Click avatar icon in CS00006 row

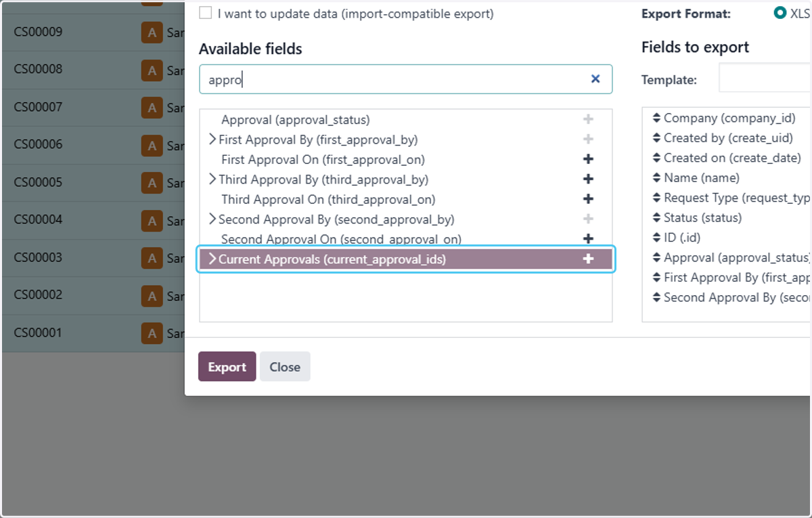pyautogui.click(x=152, y=146)
